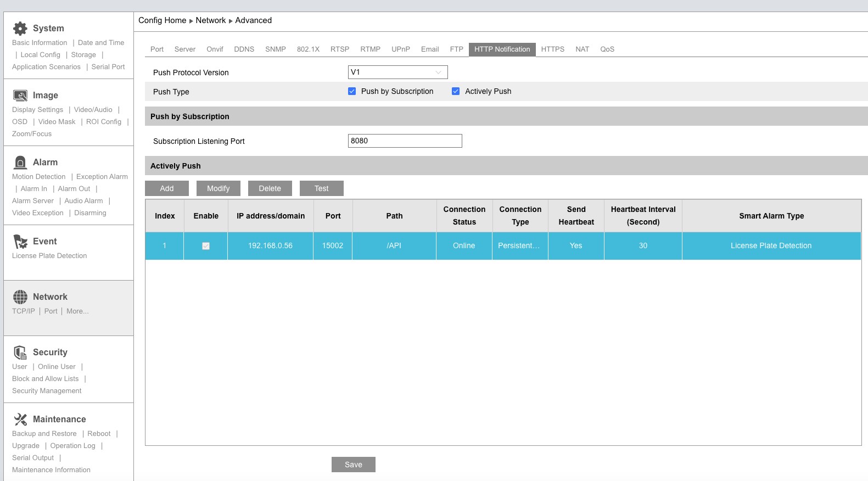The height and width of the screenshot is (481, 868).
Task: Click Config Home breadcrumb
Action: [x=162, y=20]
